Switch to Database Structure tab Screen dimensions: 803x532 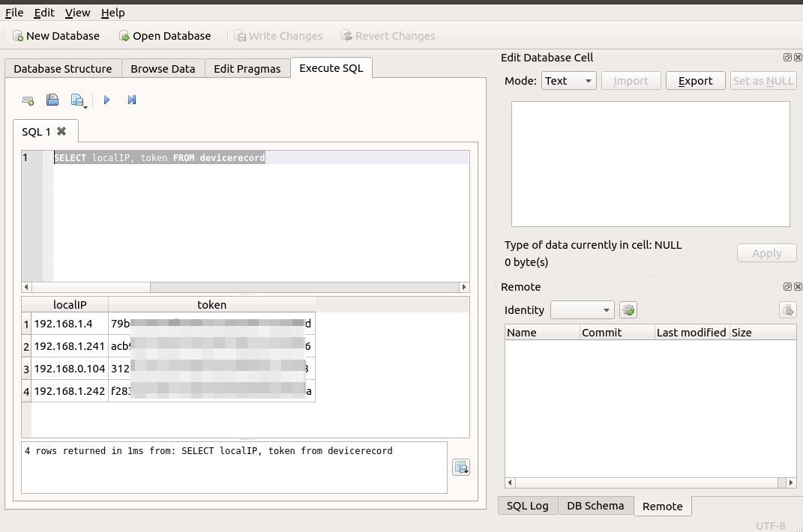[63, 69]
